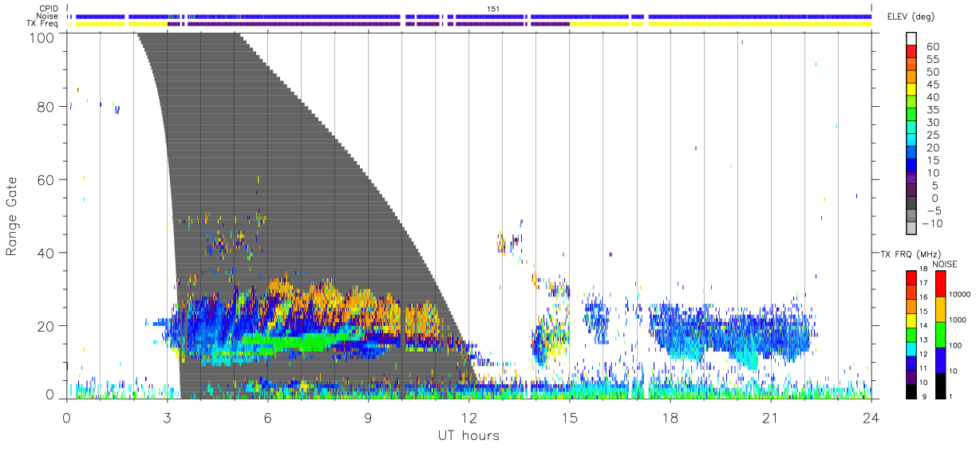Click the '12' tick on UT hours axis

coord(468,417)
